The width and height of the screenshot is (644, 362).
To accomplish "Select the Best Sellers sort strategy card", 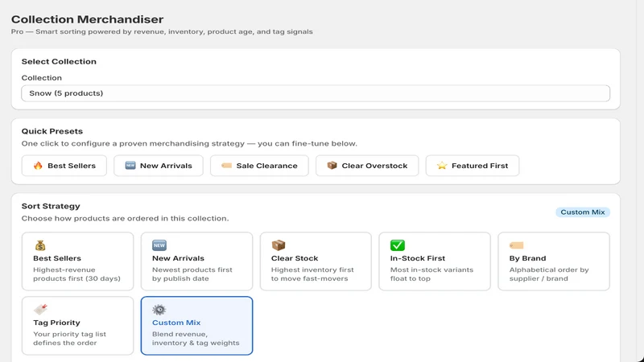I will [77, 261].
